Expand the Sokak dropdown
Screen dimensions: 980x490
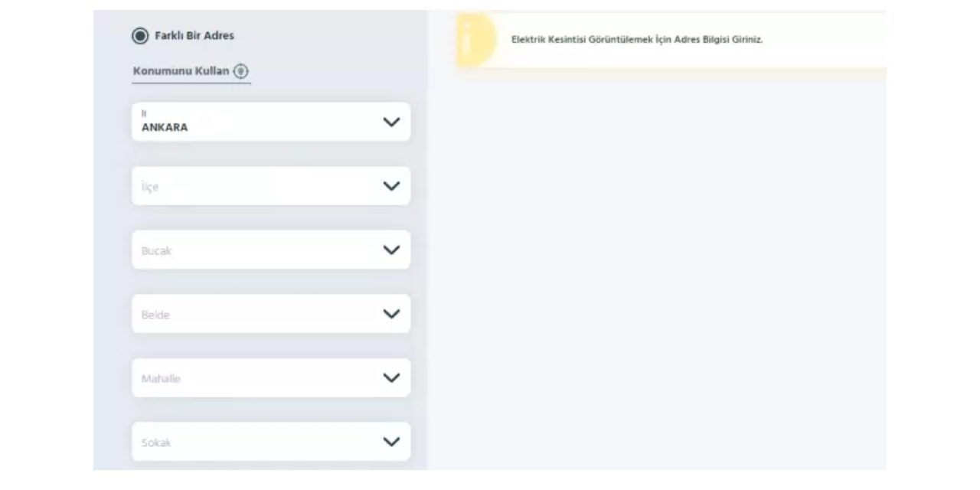click(x=271, y=442)
